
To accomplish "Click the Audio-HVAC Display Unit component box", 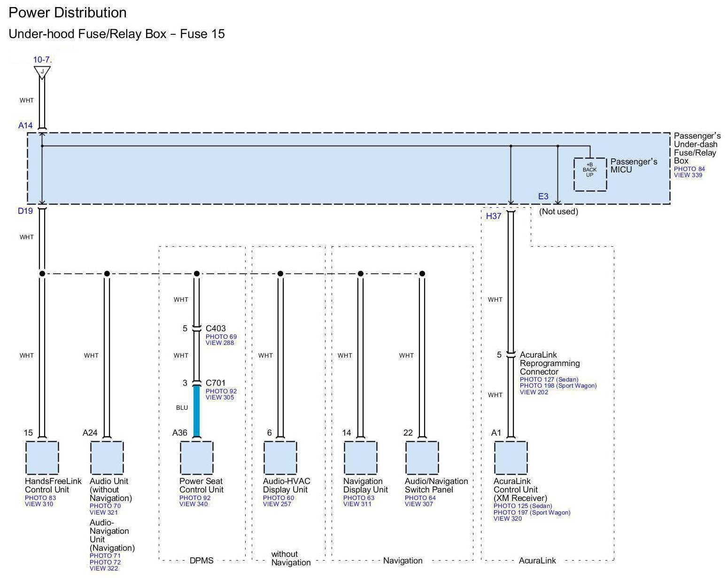I will pos(280,458).
